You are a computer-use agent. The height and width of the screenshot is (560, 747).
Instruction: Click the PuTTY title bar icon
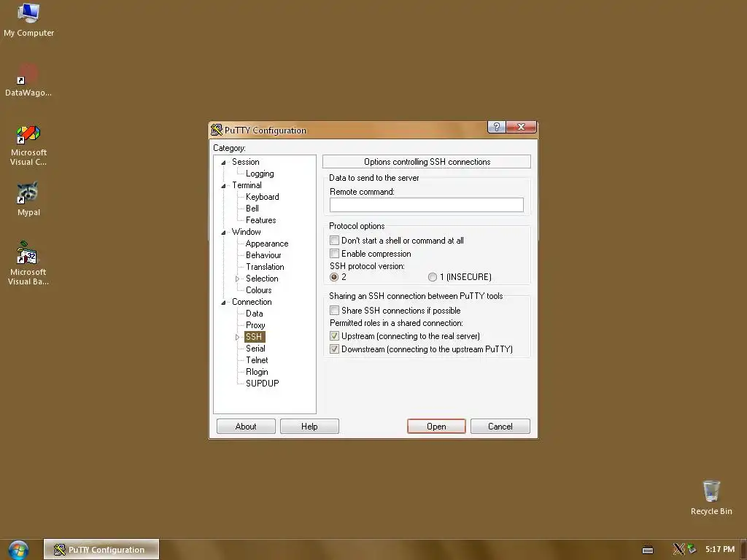pos(217,130)
